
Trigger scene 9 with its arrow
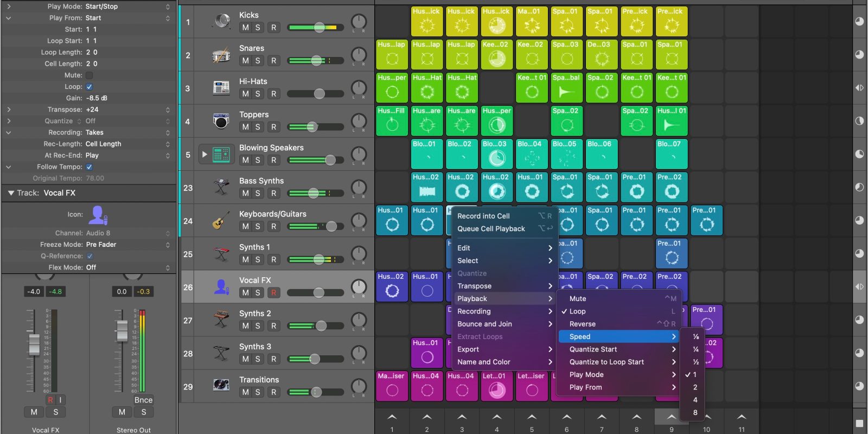point(671,417)
